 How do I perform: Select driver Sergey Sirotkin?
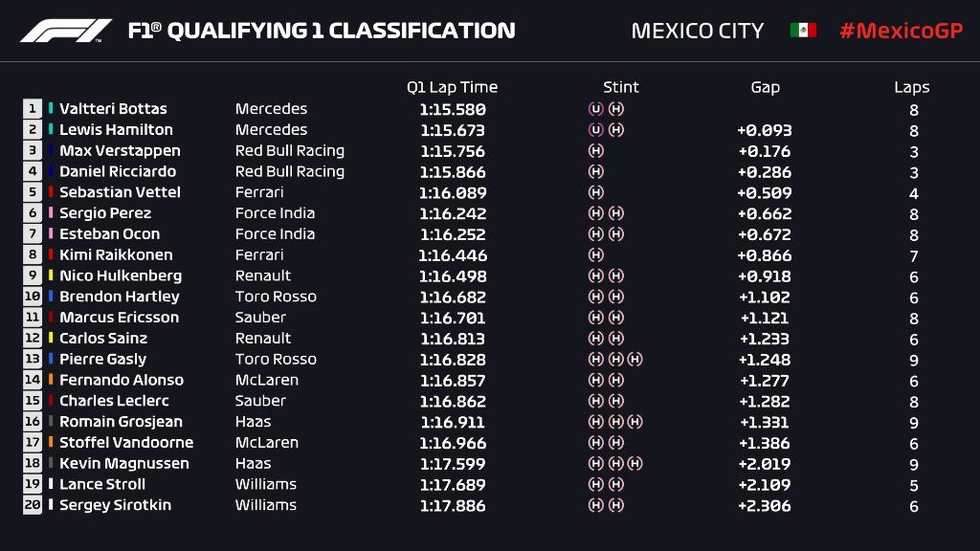point(115,505)
